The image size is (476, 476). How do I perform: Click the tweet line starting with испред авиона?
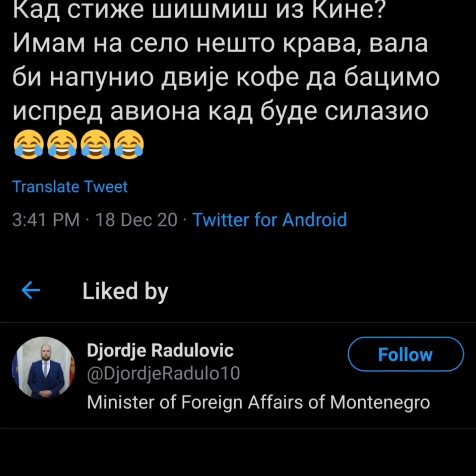tap(220, 111)
